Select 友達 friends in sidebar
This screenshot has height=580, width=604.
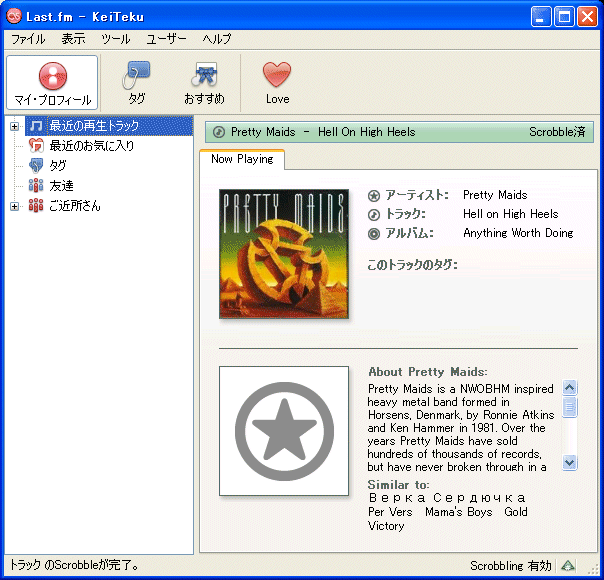61,186
